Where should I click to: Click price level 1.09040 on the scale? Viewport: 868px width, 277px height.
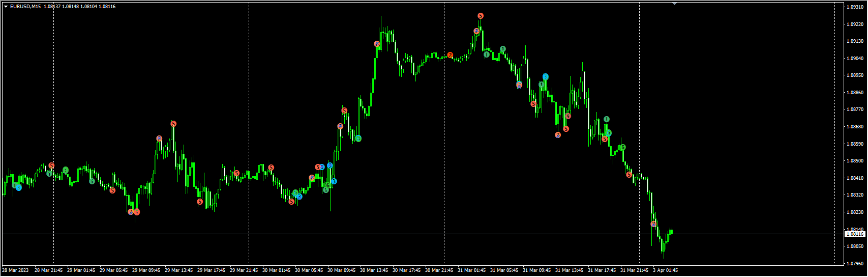tap(855, 59)
